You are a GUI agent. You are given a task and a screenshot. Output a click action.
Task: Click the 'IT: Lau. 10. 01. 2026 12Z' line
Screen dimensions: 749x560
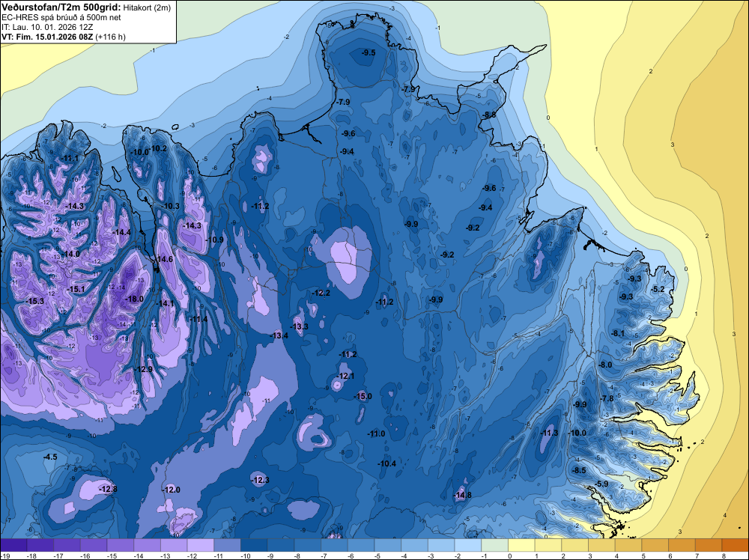(x=47, y=27)
